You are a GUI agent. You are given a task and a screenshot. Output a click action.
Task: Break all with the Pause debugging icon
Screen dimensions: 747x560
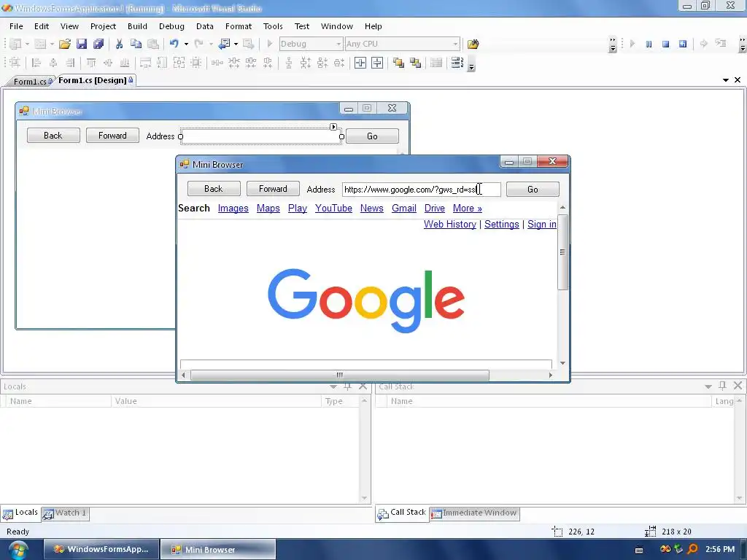(x=649, y=44)
